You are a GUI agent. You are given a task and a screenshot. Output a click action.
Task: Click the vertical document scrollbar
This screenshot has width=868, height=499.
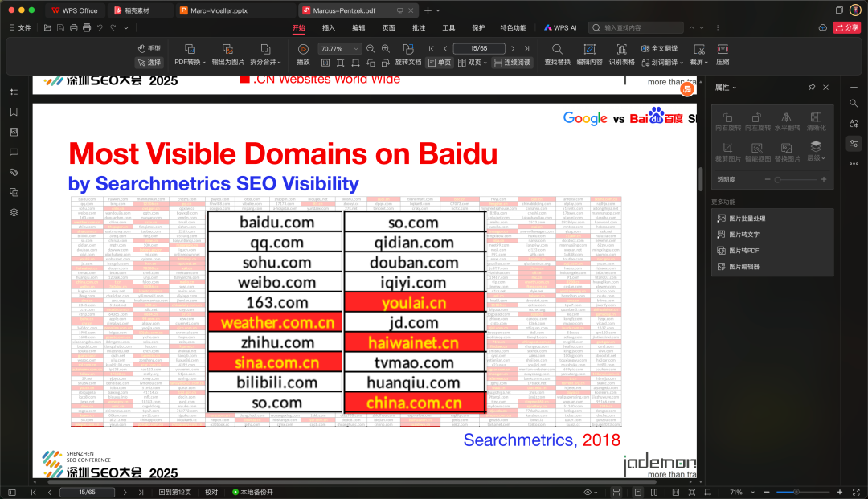click(700, 179)
